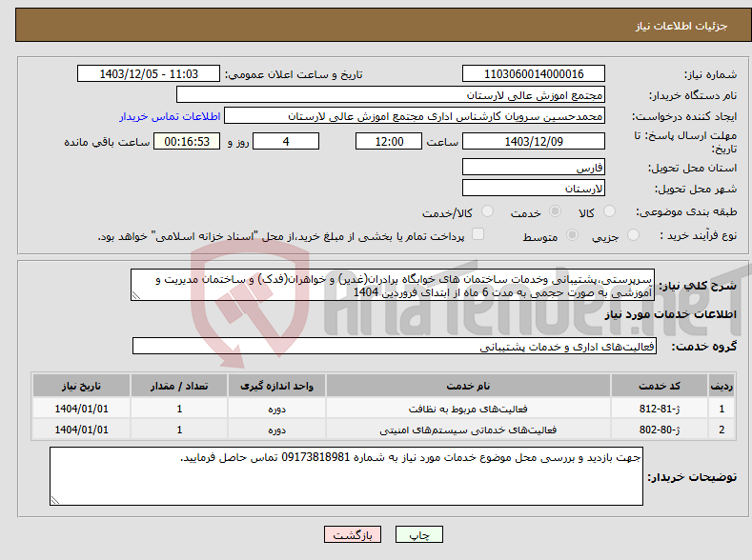752x560 pixels.
Task: Click service code ژ-81-812 cell
Action: [x=660, y=409]
